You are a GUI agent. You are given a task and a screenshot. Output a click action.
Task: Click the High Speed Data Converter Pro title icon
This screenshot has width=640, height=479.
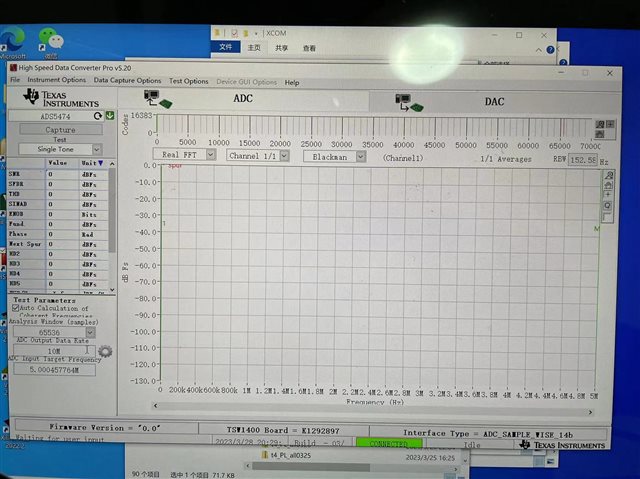[13, 68]
